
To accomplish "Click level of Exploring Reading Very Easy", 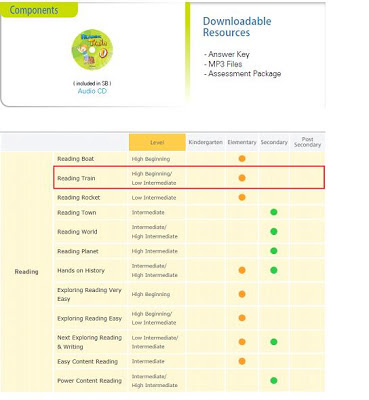I will 151,294.
